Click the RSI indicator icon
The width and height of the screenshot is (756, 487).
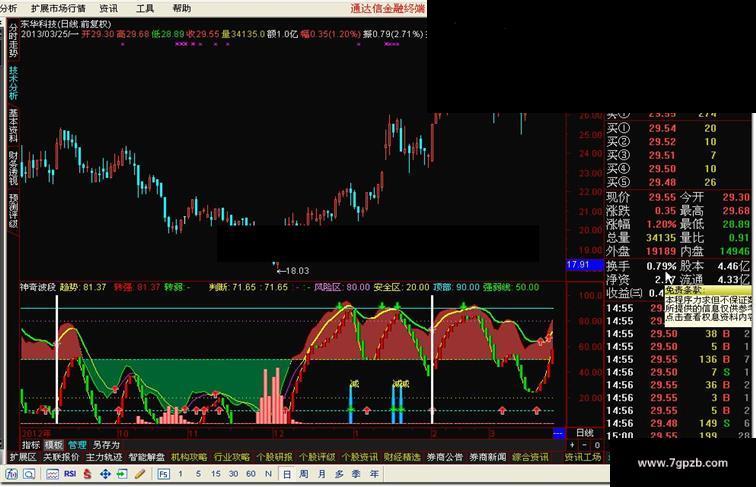pos(70,474)
